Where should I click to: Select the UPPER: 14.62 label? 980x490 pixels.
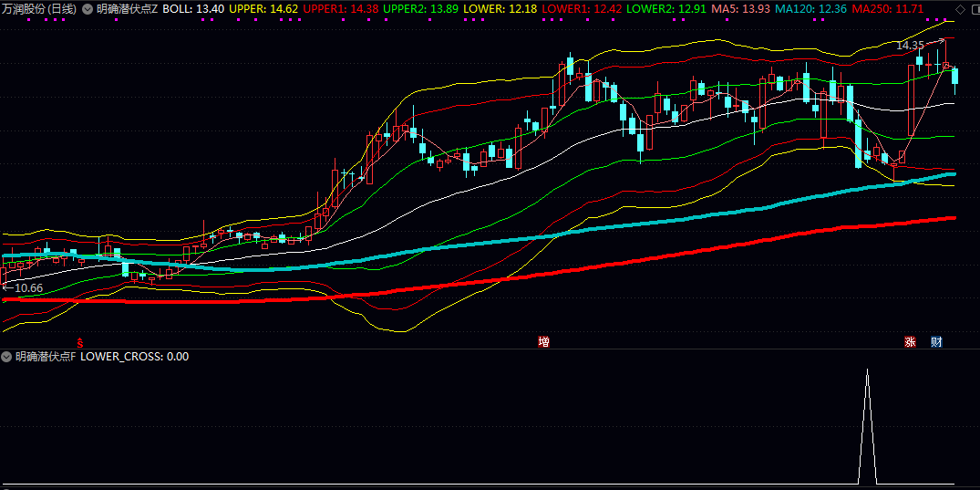(264, 9)
